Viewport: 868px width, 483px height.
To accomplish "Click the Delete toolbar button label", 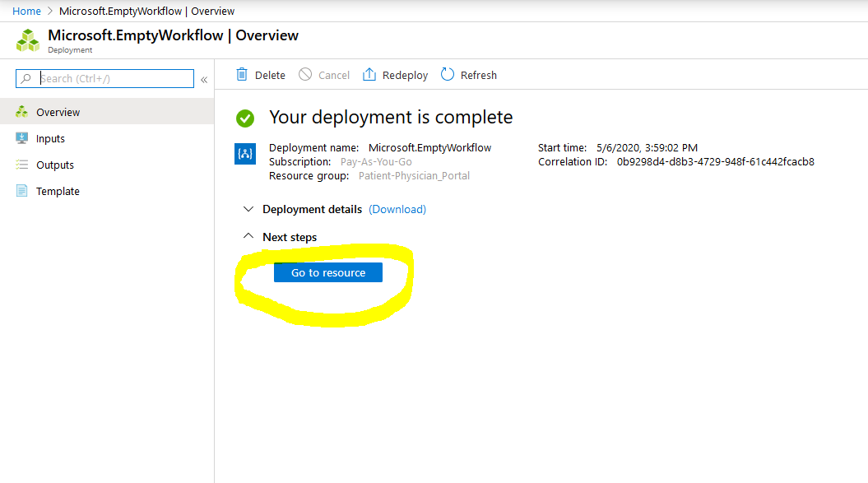I will click(270, 76).
